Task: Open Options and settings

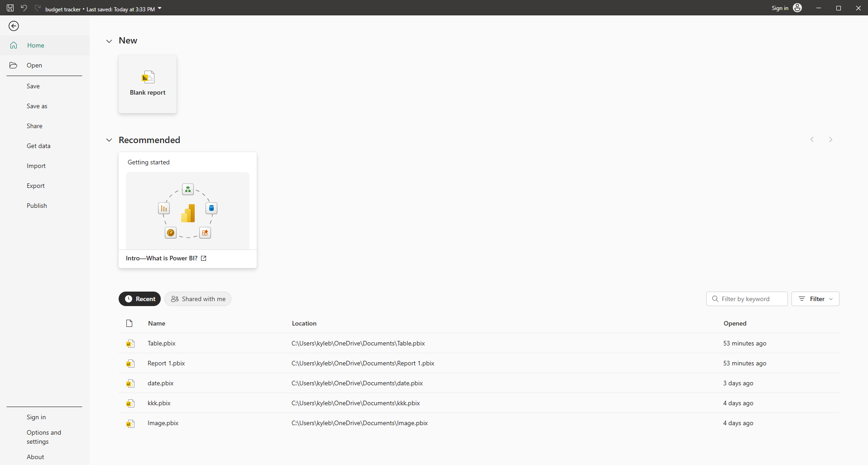Action: click(x=44, y=437)
